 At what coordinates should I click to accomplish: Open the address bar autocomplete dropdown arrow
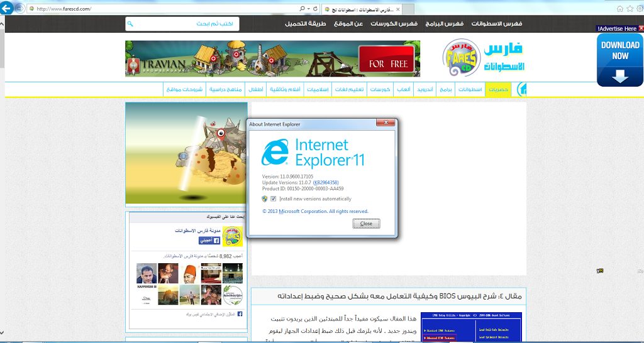pos(308,9)
